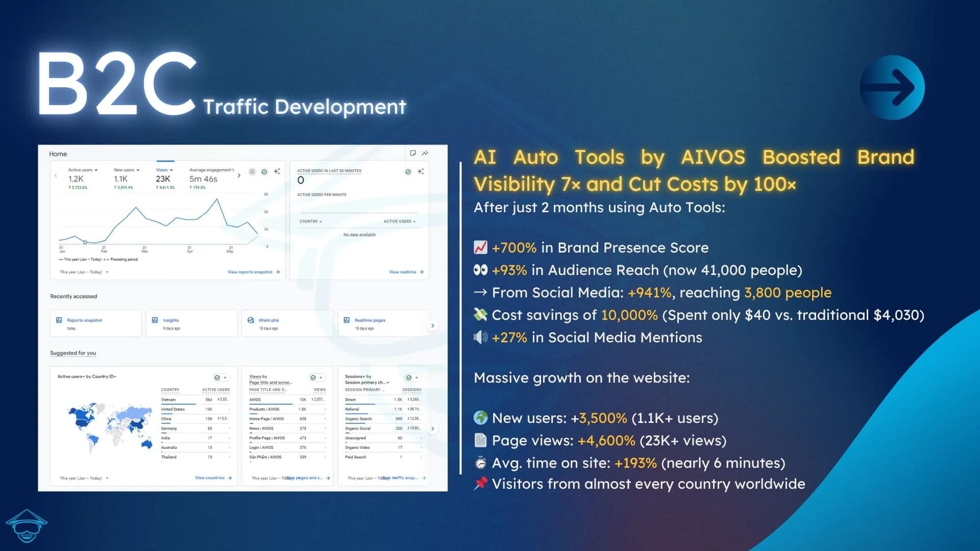Screen dimensions: 980x551
Task: Open the dropdown arrow on the Active users by Country card
Action: (x=225, y=378)
